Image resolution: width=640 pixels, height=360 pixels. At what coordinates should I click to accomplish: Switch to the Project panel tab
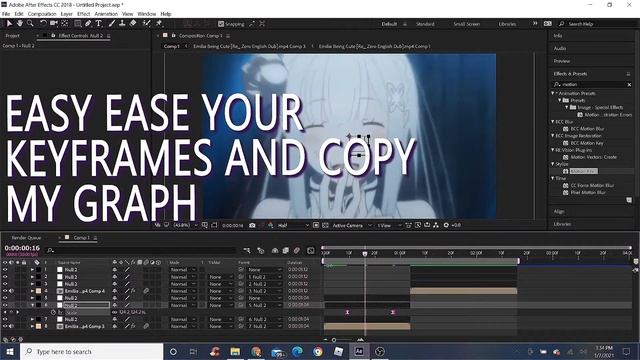click(x=12, y=36)
